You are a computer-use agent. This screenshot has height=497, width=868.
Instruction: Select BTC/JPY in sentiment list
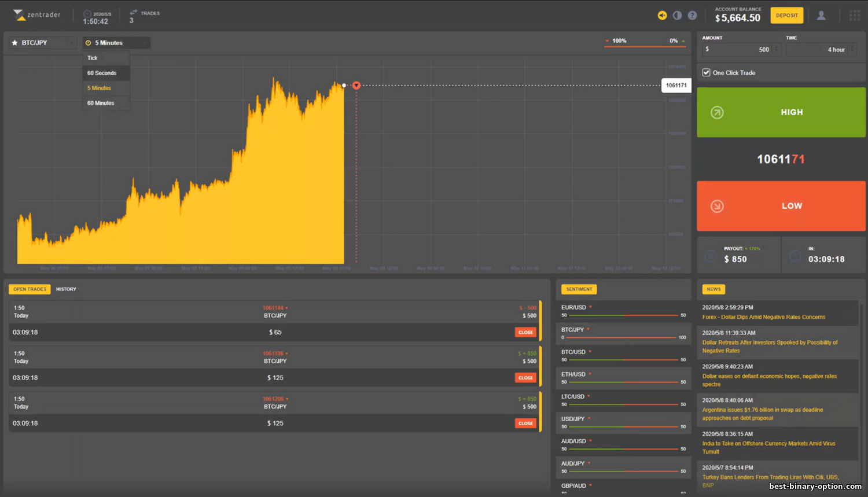click(x=572, y=330)
